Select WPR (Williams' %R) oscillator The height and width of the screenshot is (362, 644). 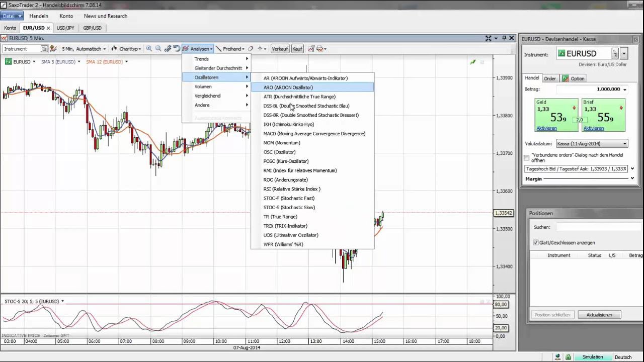pyautogui.click(x=312, y=244)
